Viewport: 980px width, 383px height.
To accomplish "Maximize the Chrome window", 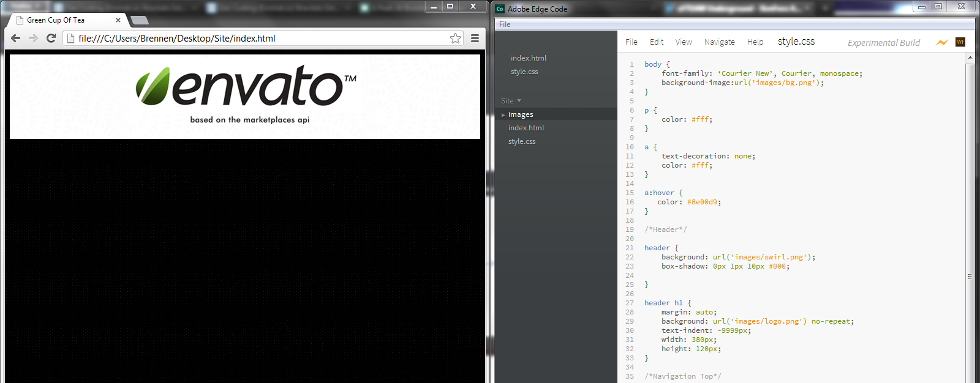I will pos(450,6).
